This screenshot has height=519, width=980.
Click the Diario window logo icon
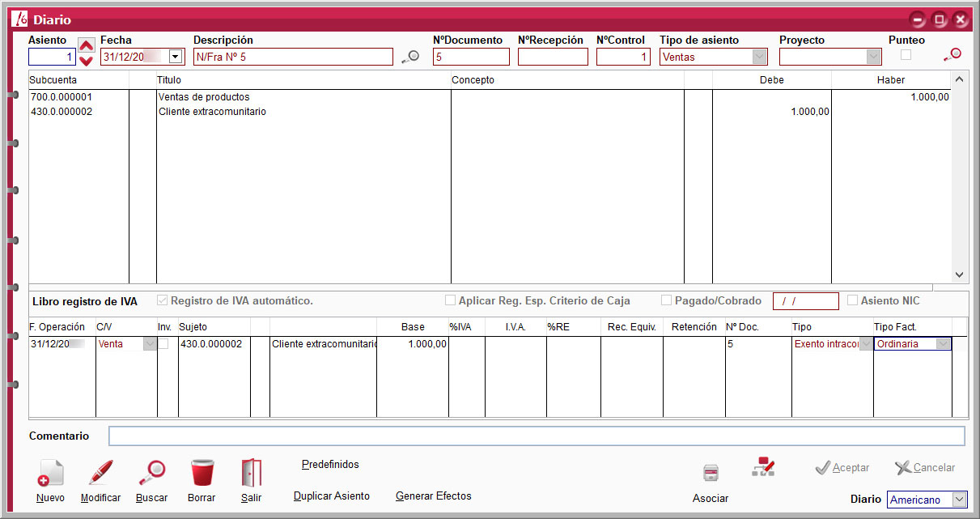point(19,19)
